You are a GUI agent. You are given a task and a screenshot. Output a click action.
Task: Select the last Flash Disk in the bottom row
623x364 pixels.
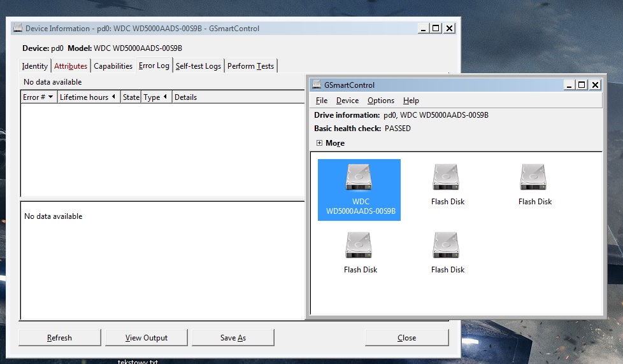tap(447, 253)
